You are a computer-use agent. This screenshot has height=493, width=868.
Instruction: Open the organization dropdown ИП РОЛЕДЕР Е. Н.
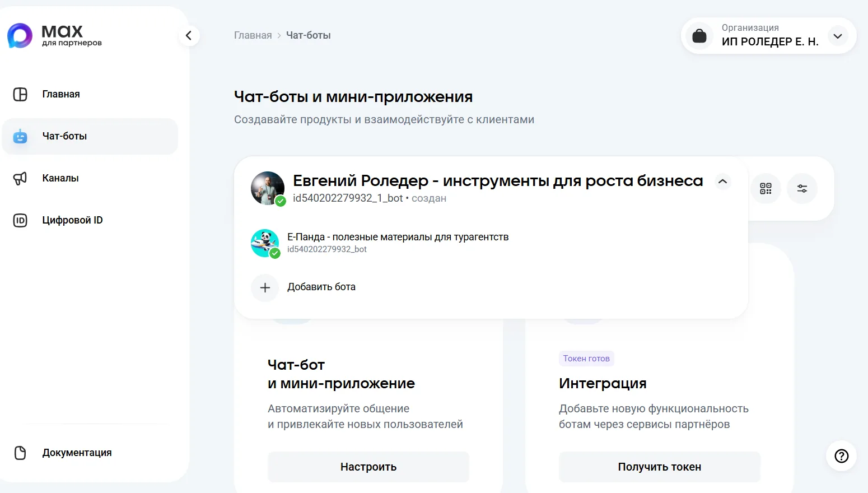pos(768,36)
